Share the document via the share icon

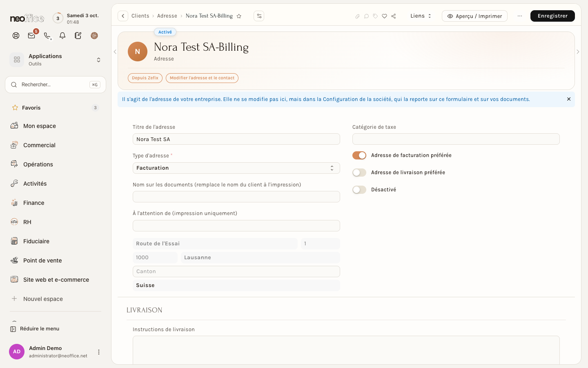(x=393, y=16)
